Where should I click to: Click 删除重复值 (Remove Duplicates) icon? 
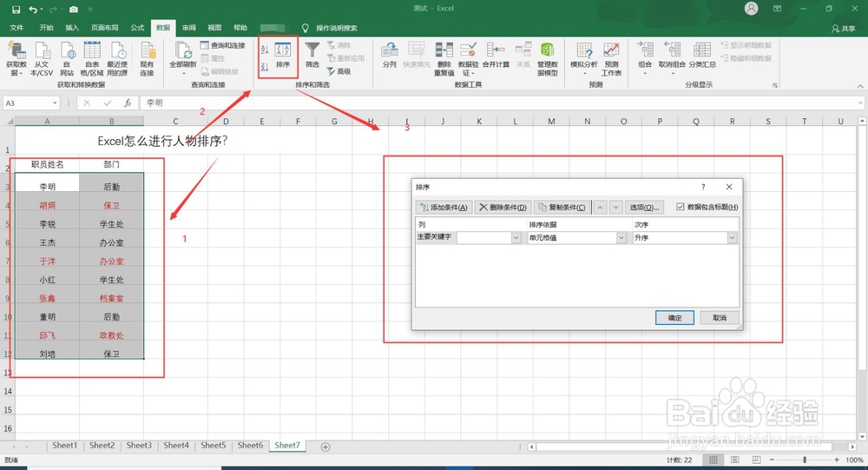[444, 58]
